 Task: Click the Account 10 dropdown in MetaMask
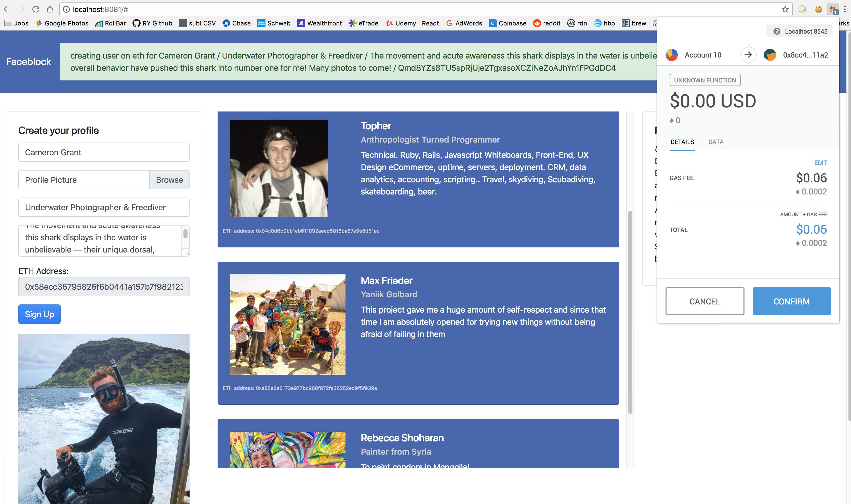click(703, 54)
